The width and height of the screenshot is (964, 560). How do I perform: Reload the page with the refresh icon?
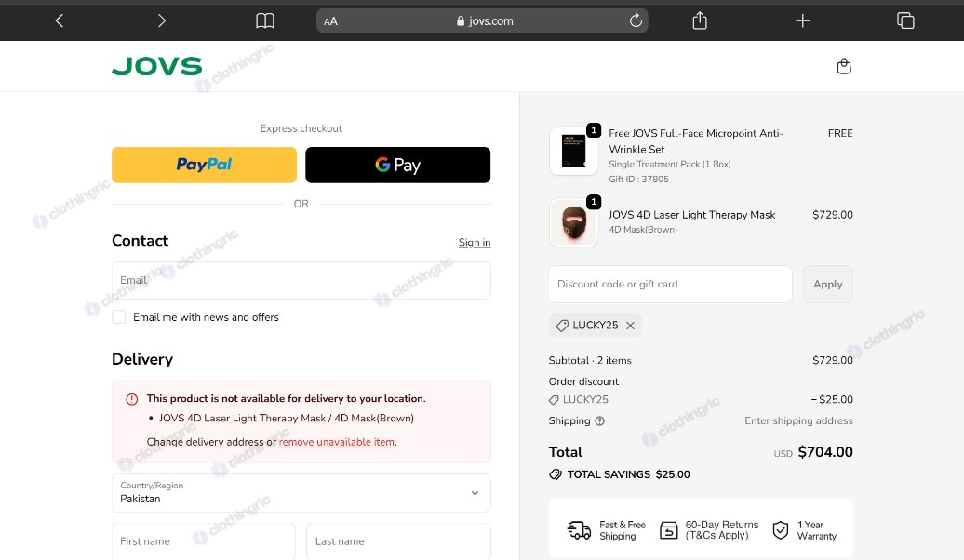(x=636, y=20)
